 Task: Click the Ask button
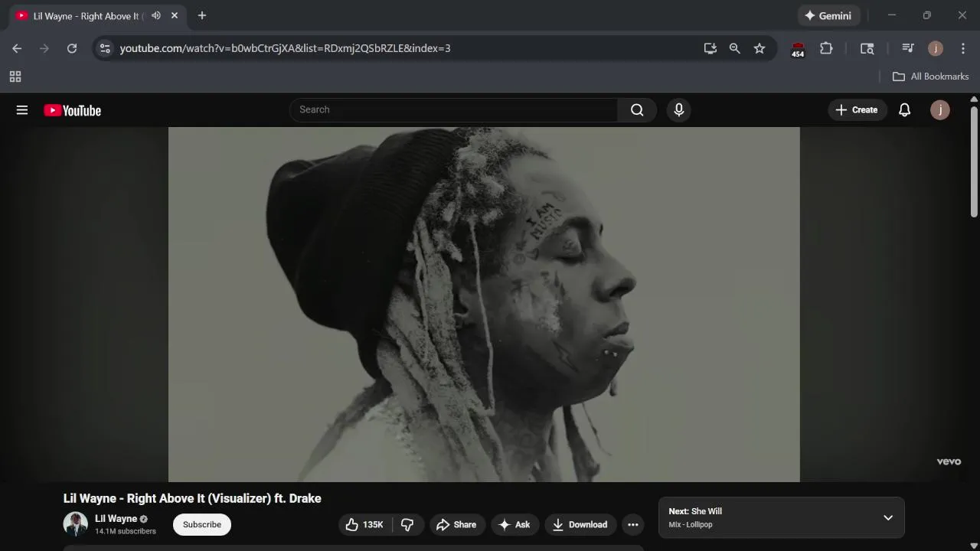514,524
